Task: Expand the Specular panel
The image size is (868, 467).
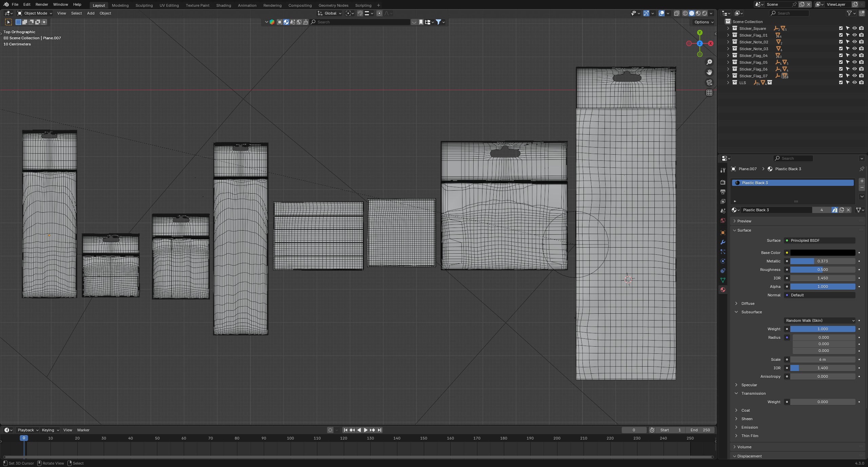Action: (749, 385)
